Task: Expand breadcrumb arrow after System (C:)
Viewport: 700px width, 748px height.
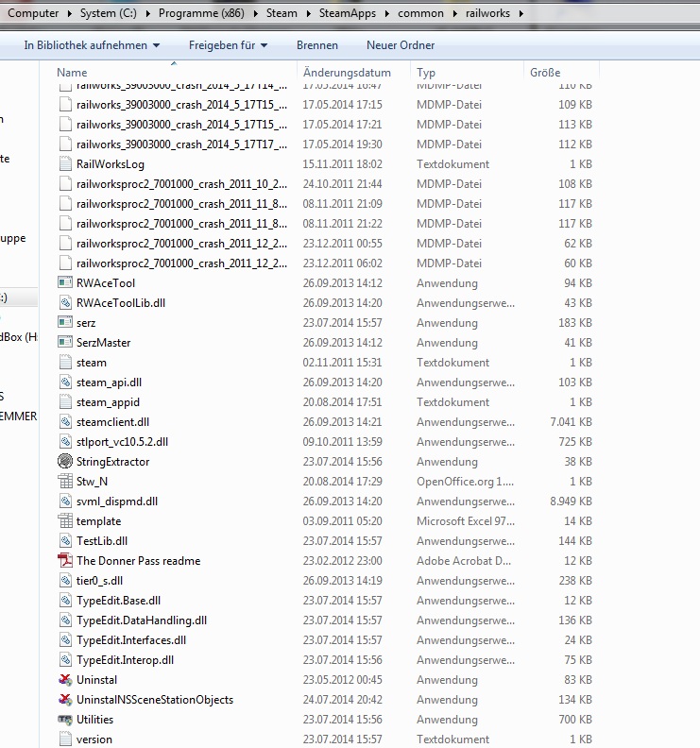Action: click(x=148, y=13)
